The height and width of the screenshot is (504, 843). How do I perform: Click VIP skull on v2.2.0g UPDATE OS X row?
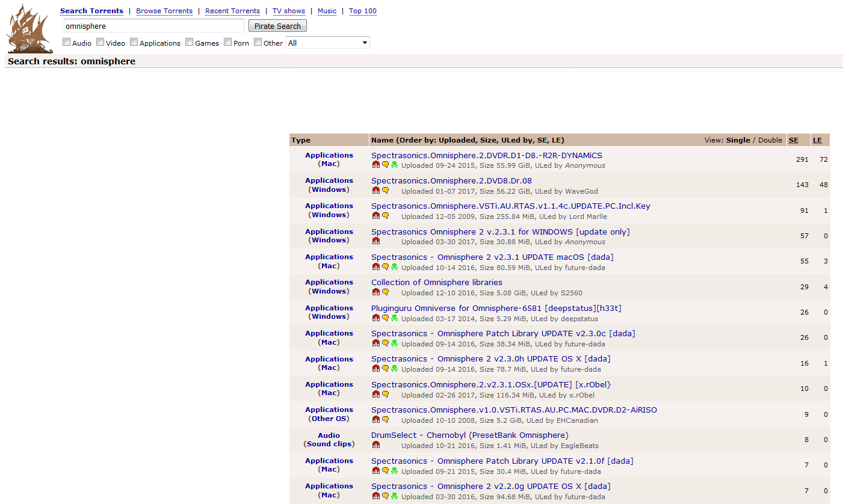(x=395, y=496)
